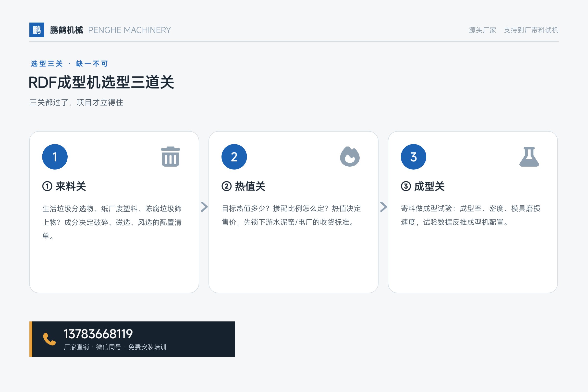
Task: Click the 热值关 description starting 目标热值多少
Action: (x=291, y=215)
